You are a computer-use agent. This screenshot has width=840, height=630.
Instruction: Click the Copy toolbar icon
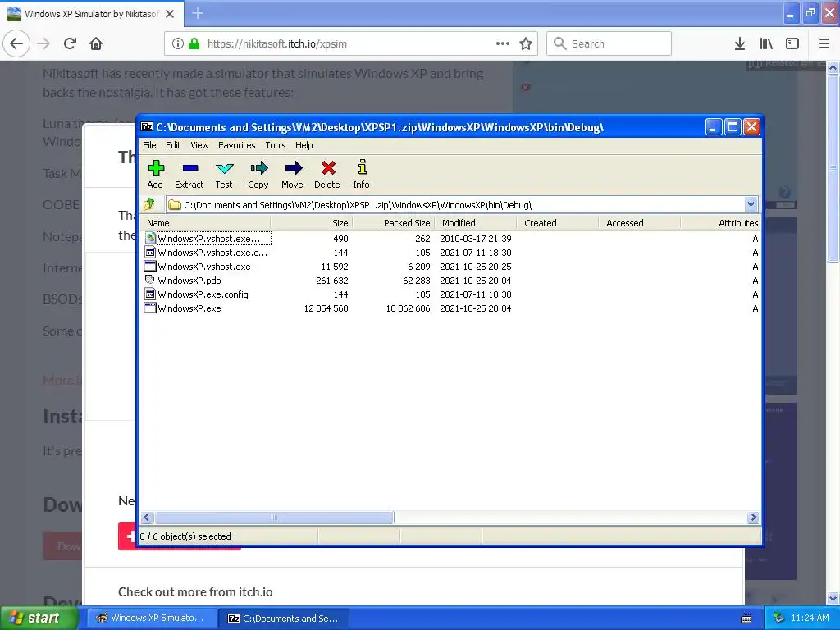pyautogui.click(x=258, y=168)
